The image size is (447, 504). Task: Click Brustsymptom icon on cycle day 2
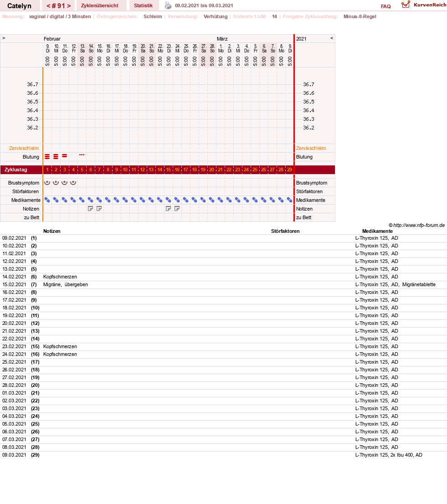pyautogui.click(x=56, y=182)
